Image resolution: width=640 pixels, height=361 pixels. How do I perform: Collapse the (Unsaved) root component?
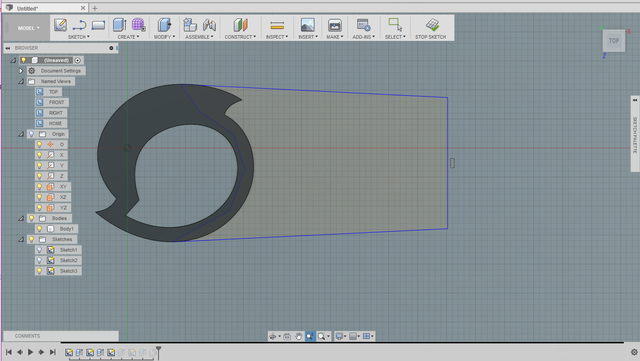point(13,60)
